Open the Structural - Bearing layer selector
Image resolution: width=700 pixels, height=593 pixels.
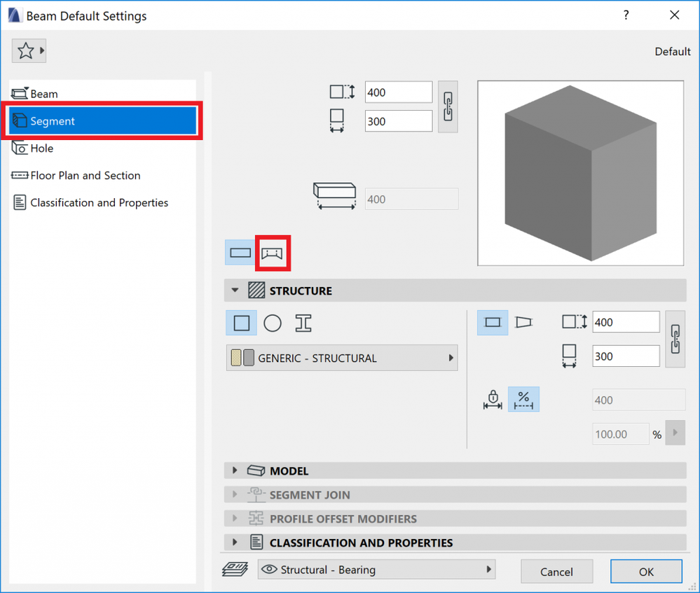(376, 569)
